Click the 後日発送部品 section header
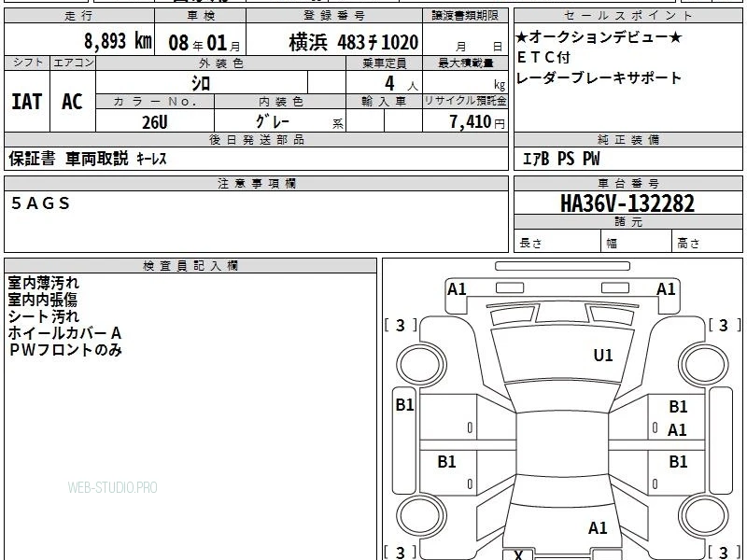747x560 pixels. pos(256,140)
